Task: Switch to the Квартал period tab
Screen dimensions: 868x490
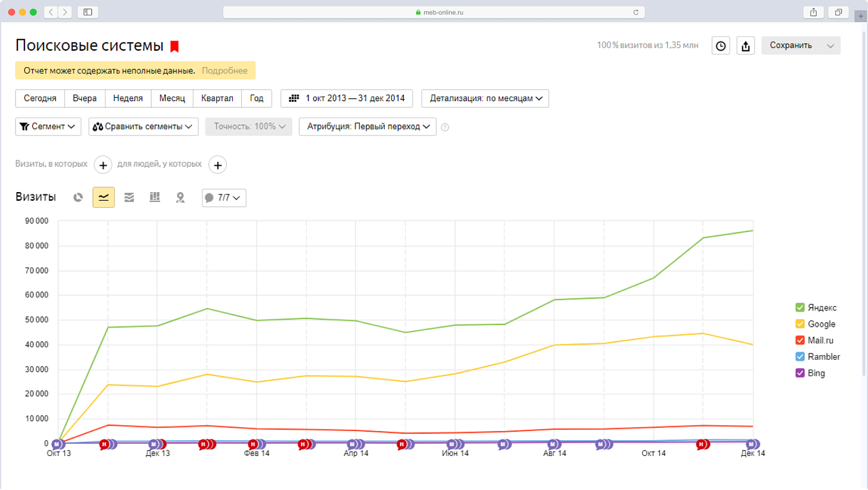Action: (217, 98)
